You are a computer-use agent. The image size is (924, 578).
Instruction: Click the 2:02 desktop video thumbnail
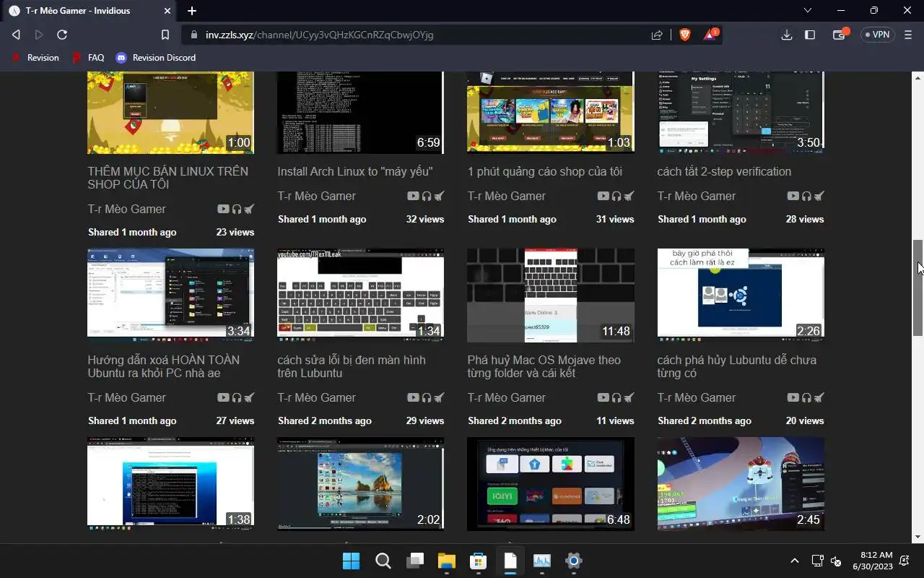click(x=360, y=483)
